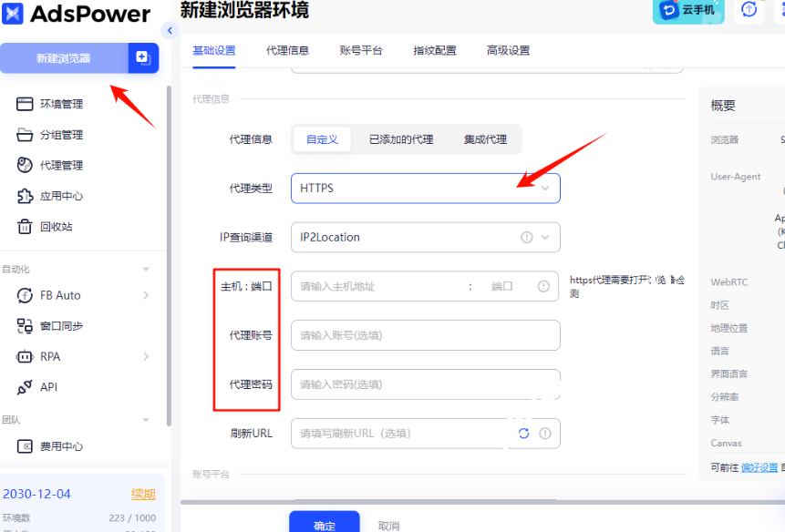This screenshot has width=785, height=532.
Task: Click the 云手机 button
Action: point(688,9)
